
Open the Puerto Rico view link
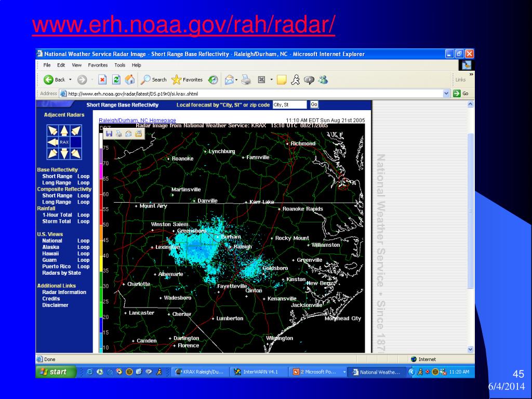click(56, 267)
